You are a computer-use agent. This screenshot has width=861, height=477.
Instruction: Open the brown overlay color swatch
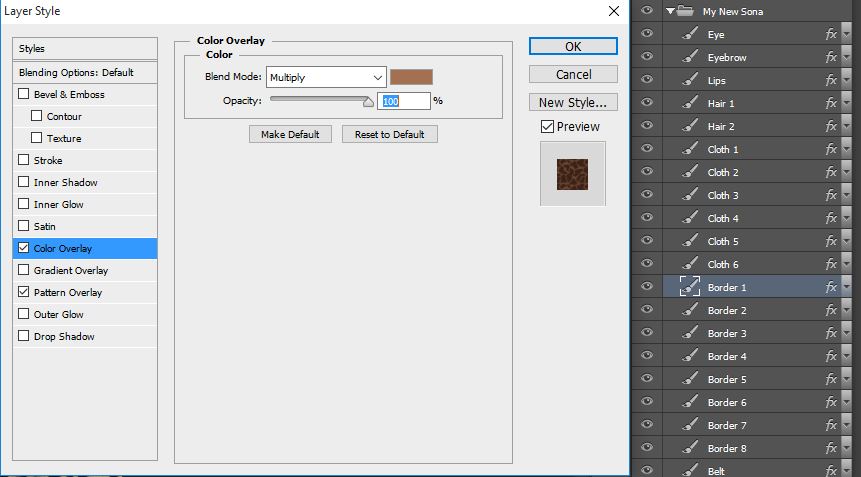point(411,77)
